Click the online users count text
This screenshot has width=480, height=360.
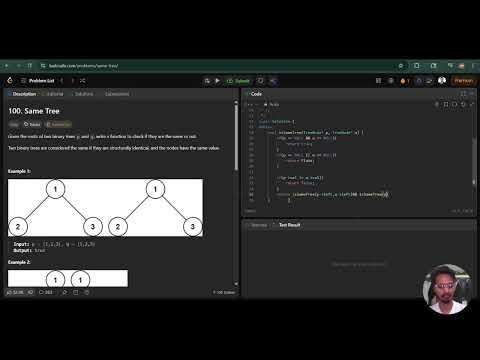coord(224,292)
